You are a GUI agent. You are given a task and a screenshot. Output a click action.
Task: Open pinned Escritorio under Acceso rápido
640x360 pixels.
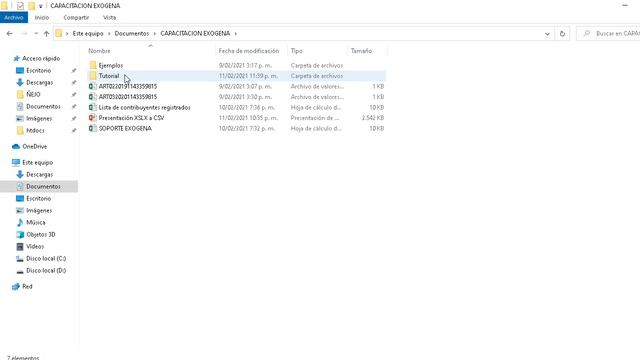(x=39, y=71)
